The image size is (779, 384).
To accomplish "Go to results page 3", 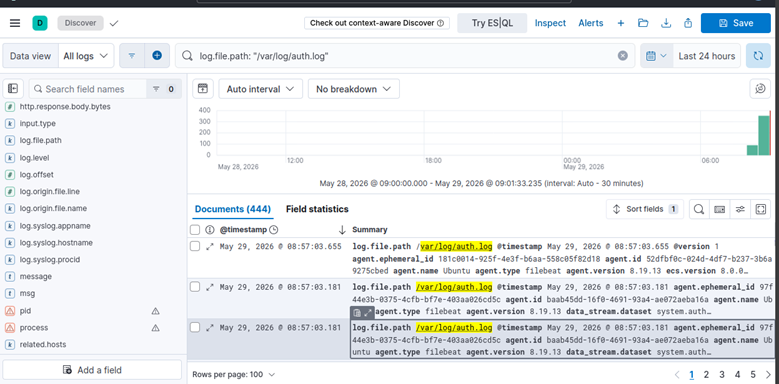I will click(722, 375).
